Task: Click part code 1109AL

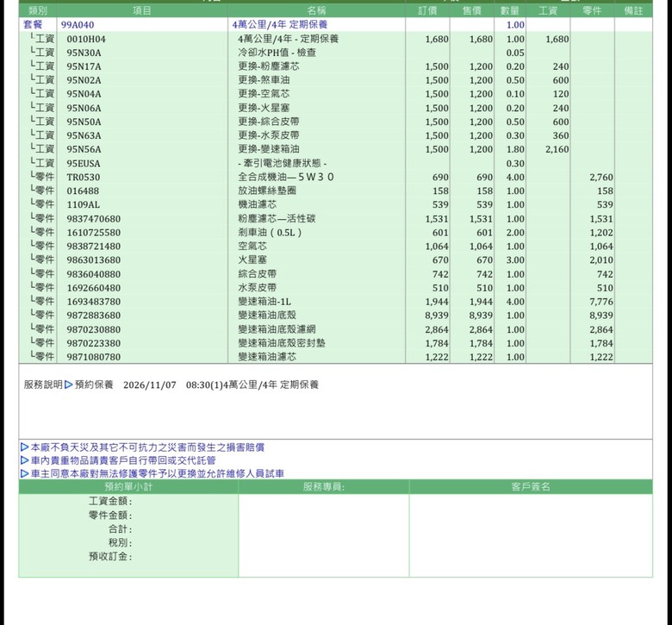Action: (x=84, y=204)
